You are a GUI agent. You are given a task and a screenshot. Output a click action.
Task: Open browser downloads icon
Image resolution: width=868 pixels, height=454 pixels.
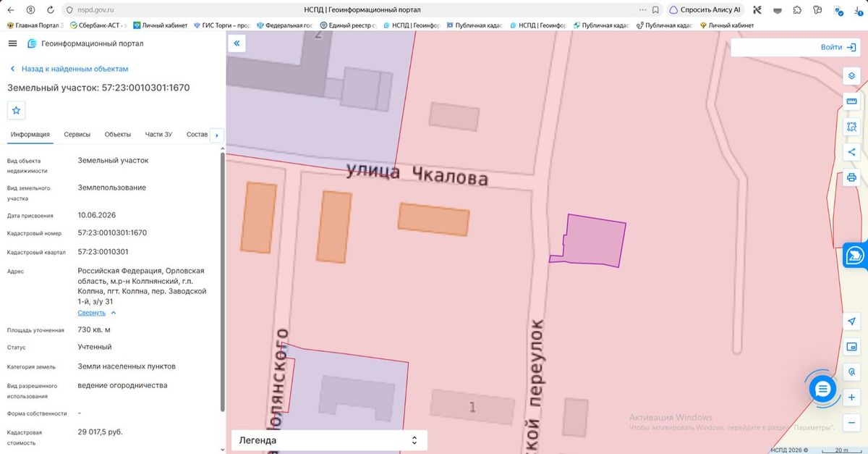click(x=858, y=10)
